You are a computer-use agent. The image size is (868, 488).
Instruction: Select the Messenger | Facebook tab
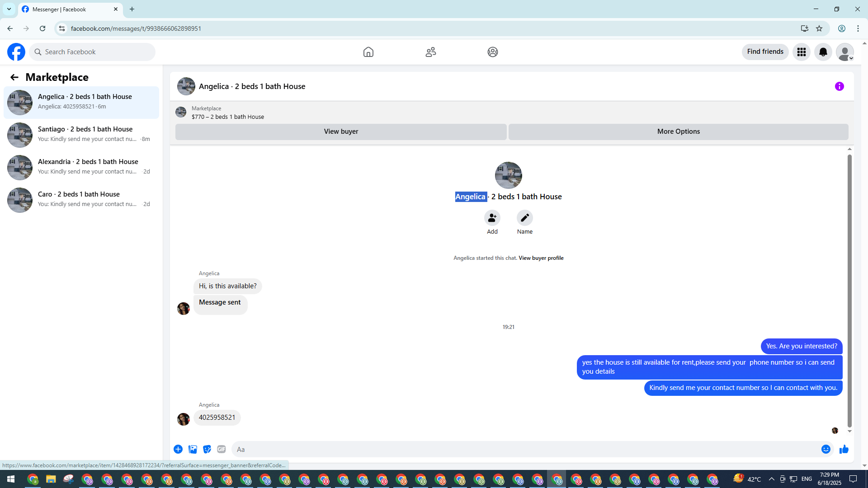[70, 9]
